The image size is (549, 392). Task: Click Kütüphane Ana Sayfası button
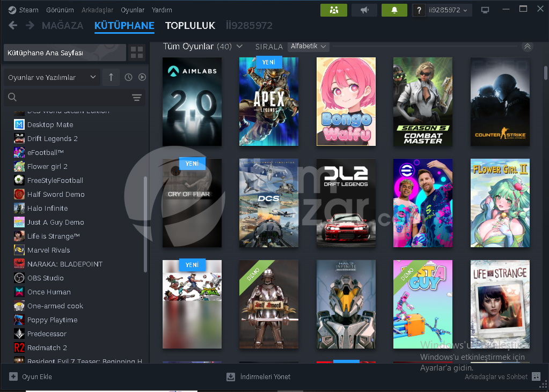coord(65,53)
